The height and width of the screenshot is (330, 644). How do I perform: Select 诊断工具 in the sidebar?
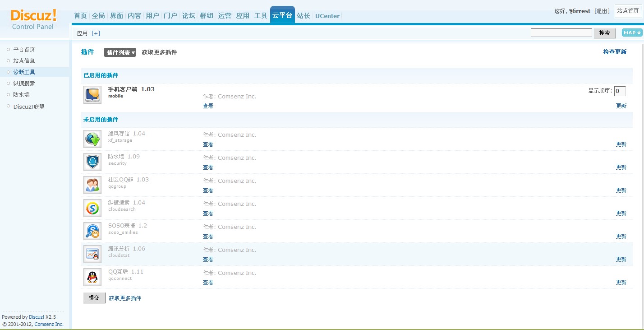coord(24,72)
